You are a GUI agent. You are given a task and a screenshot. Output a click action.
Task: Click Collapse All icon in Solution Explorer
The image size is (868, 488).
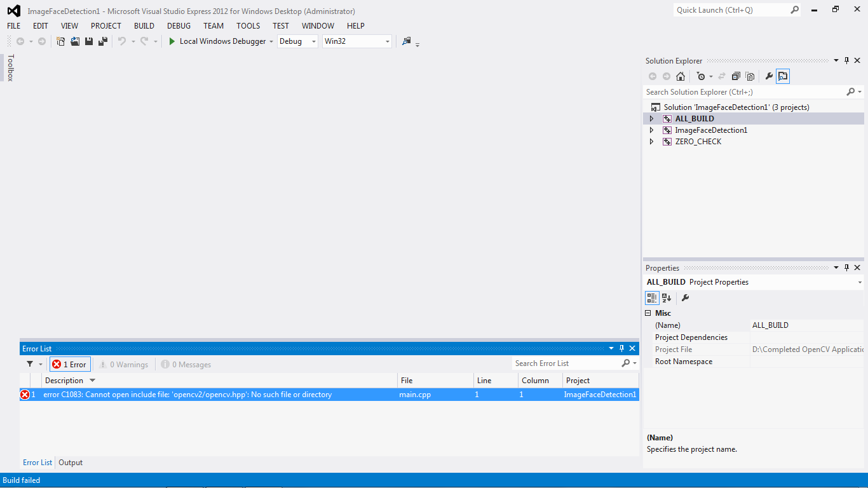click(736, 76)
